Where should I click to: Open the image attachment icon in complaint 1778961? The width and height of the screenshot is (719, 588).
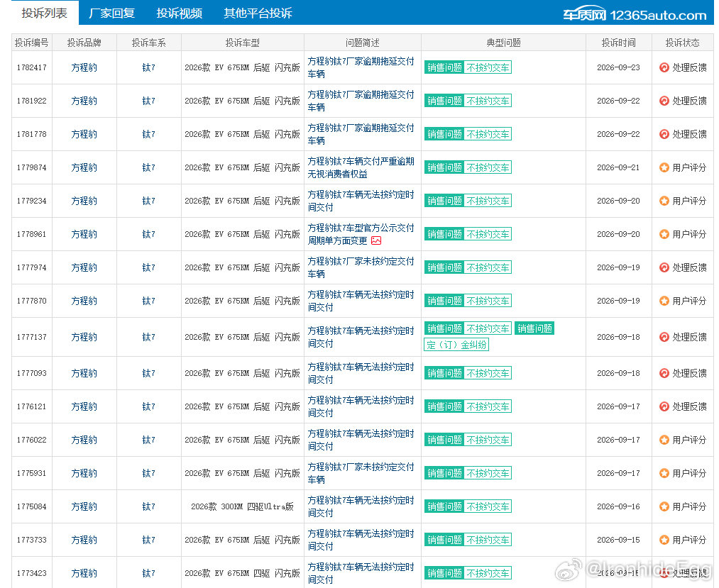[376, 240]
